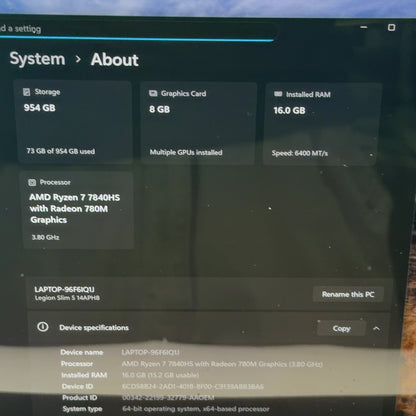Viewport: 416px width, 416px height.
Task: Maximize the Settings window
Action: (x=392, y=27)
